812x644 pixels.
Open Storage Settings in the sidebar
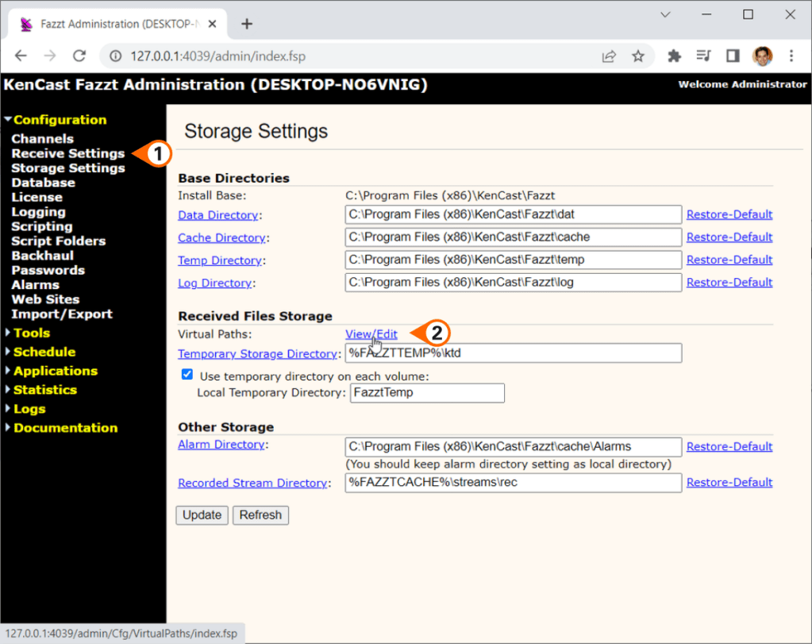click(67, 168)
